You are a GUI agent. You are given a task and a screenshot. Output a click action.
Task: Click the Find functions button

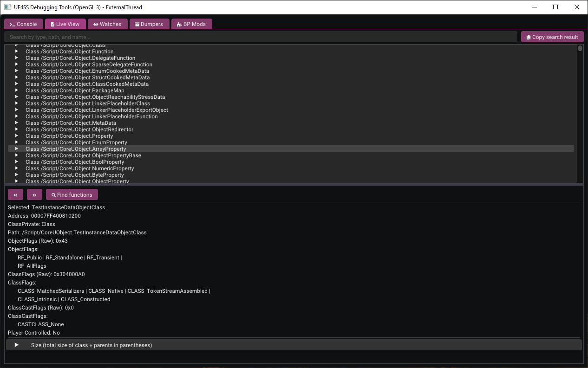pos(72,195)
